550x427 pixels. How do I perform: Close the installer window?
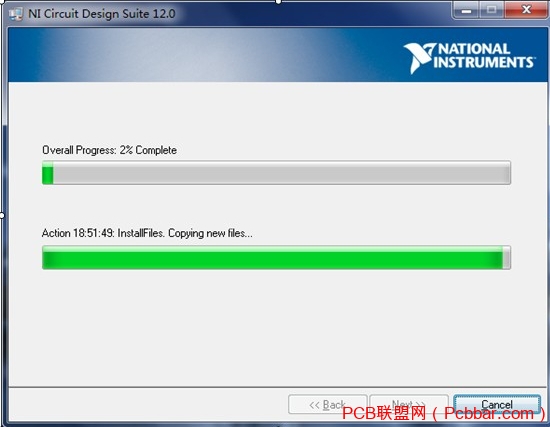click(x=526, y=10)
